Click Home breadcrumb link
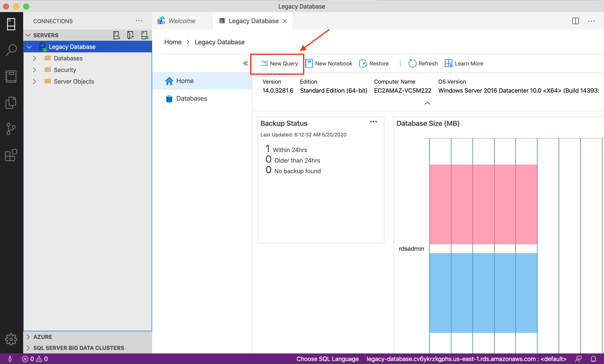This screenshot has height=364, width=604. pos(173,42)
